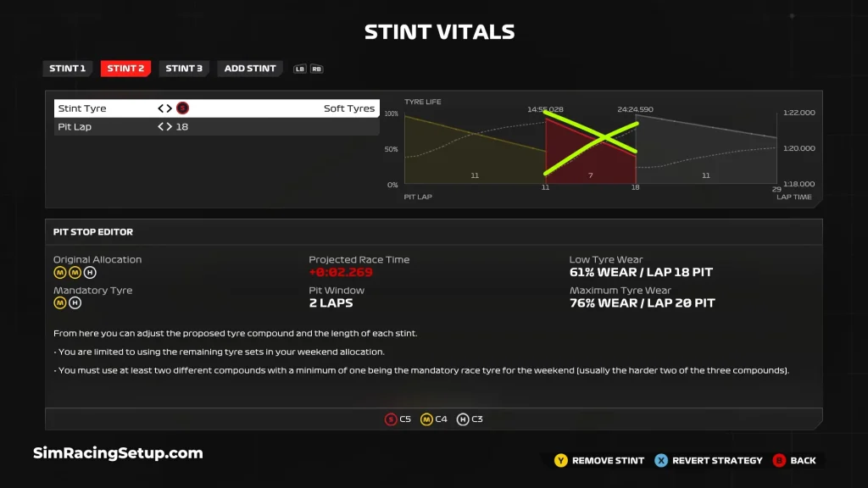Click the yellow Y remove stint button icon
Image resolution: width=868 pixels, height=488 pixels.
click(559, 460)
